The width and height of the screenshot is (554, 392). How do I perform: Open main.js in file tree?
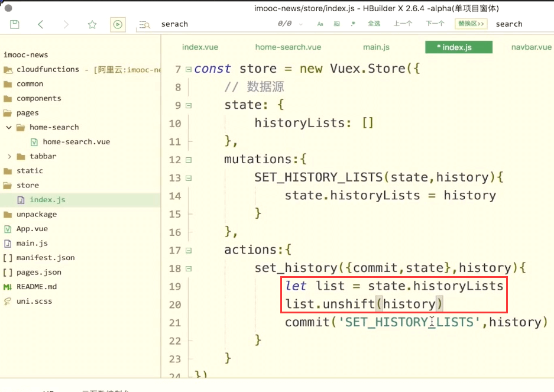(32, 243)
